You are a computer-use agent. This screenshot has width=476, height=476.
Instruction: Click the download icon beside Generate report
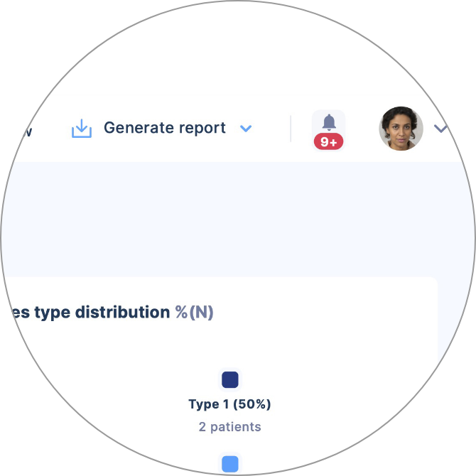click(x=82, y=129)
